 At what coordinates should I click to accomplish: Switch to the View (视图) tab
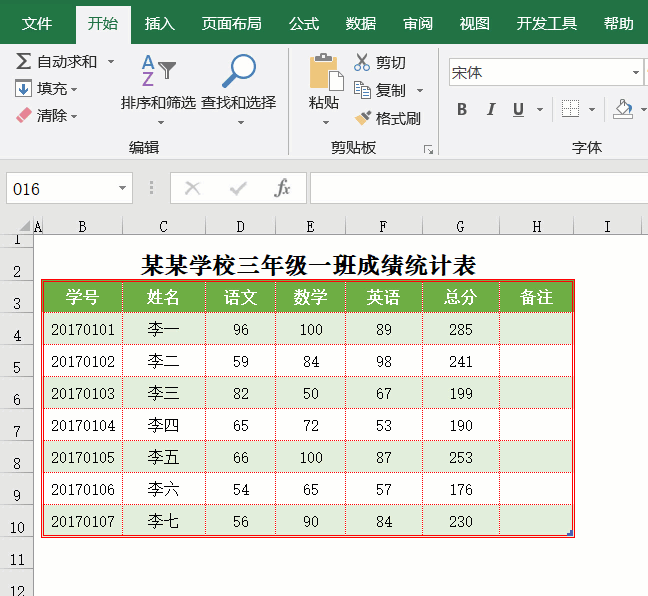pos(474,24)
